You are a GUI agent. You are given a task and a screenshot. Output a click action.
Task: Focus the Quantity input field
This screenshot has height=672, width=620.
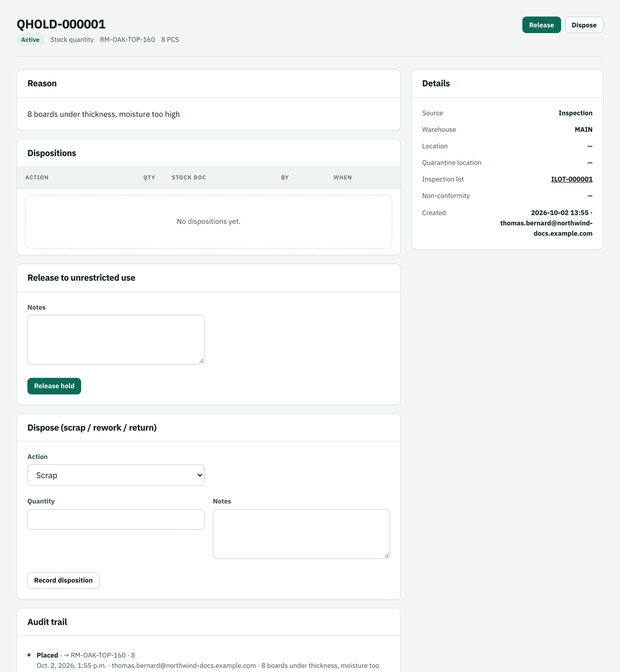point(116,519)
